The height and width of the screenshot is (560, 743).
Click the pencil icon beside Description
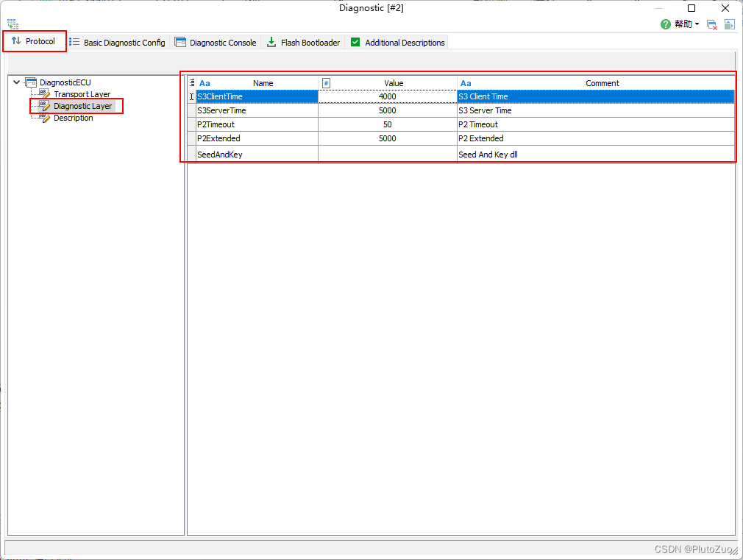pos(45,118)
